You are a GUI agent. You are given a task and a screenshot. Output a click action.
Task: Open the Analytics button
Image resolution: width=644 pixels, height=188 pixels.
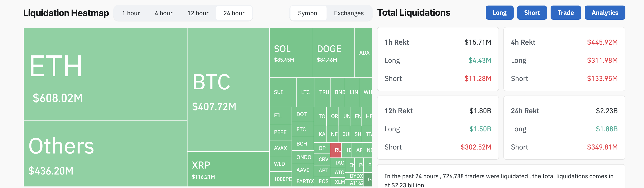[605, 13]
